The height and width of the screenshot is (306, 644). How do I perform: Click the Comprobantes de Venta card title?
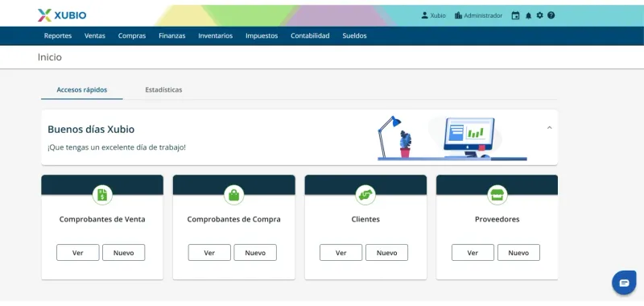click(102, 219)
